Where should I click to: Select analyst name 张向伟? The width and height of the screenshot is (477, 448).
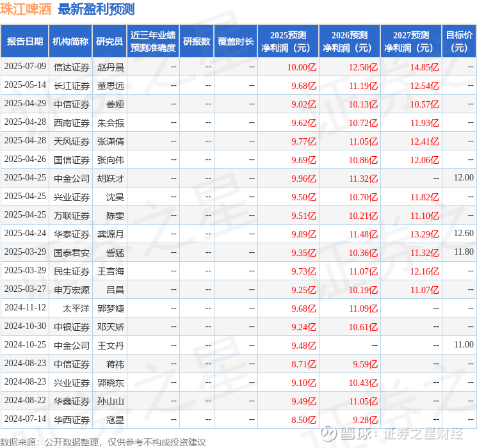tap(111, 160)
